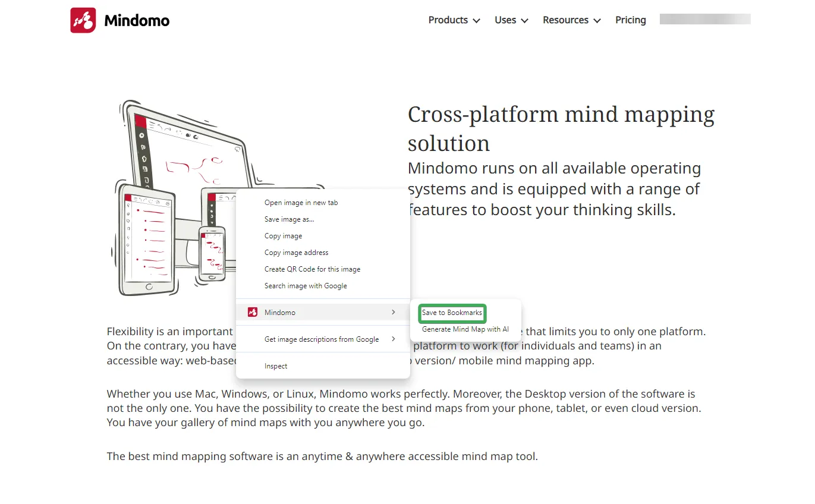
Task: Click the paragraph starting 'Whether you use Mac'
Action: click(404, 408)
